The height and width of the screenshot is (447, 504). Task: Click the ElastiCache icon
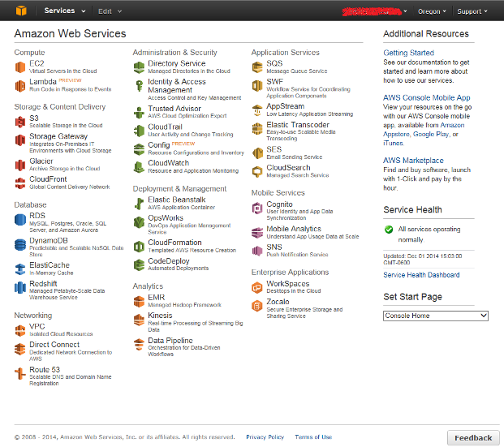click(20, 269)
